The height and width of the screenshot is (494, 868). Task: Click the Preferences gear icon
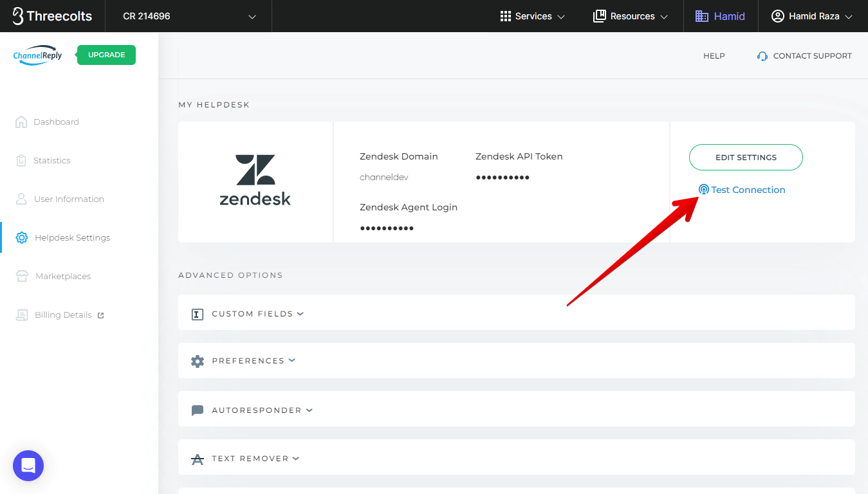198,361
